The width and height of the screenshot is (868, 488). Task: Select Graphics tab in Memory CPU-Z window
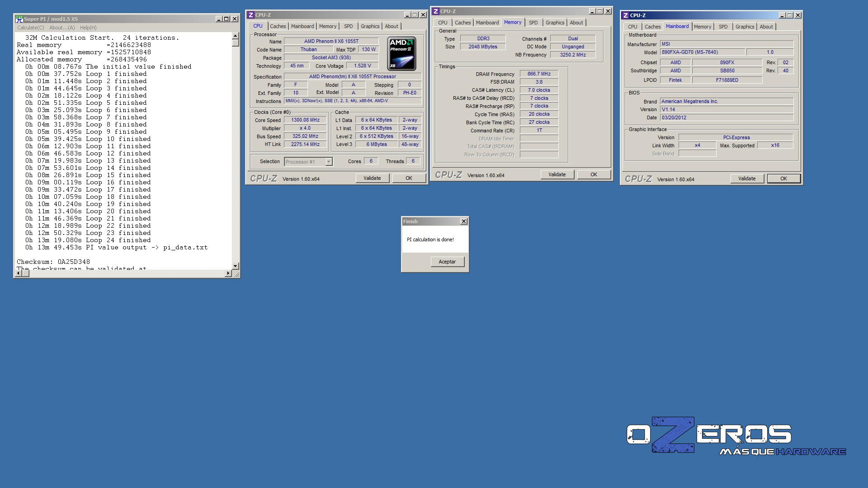click(x=555, y=23)
